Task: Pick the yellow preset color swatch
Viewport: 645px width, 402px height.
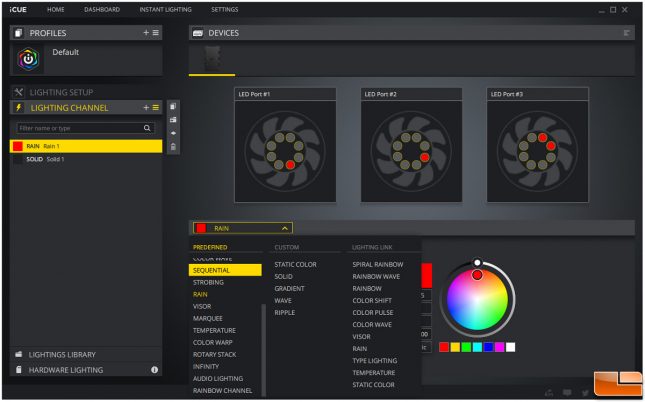Action: pos(455,347)
